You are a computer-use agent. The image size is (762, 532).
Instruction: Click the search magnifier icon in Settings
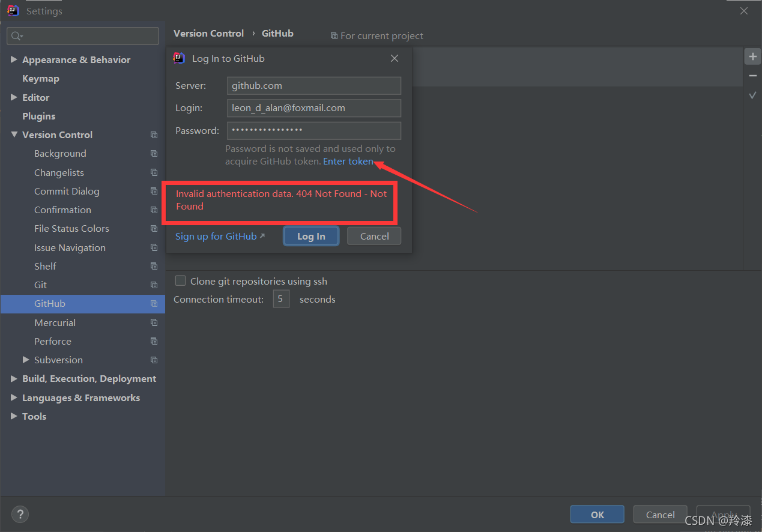(x=17, y=36)
